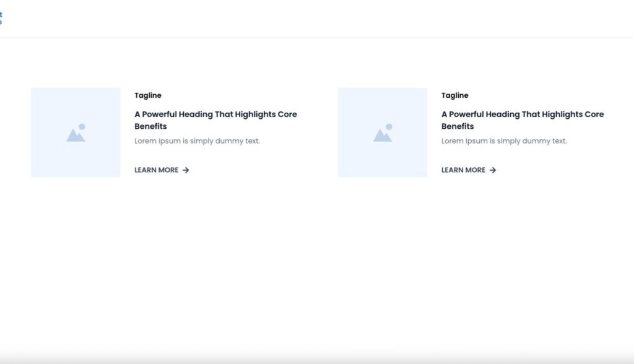634x364 pixels.
Task: Click the left card's Lorem Ipsum description
Action: (197, 141)
